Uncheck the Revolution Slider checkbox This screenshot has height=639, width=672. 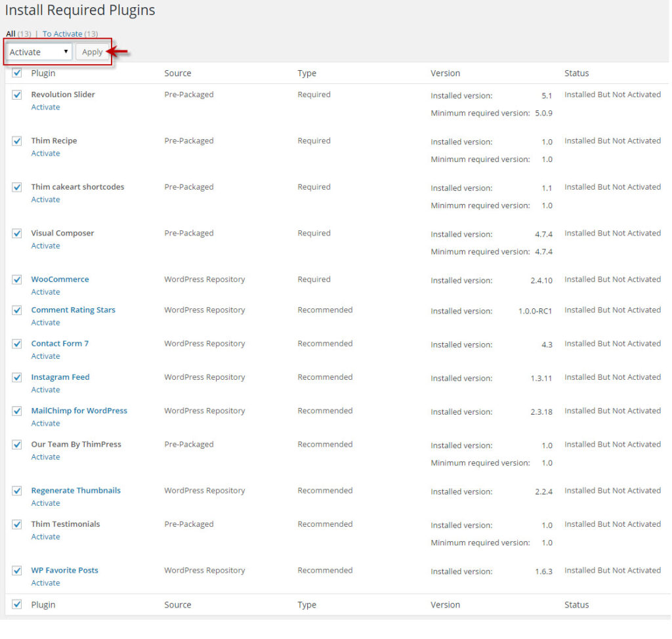pos(16,94)
